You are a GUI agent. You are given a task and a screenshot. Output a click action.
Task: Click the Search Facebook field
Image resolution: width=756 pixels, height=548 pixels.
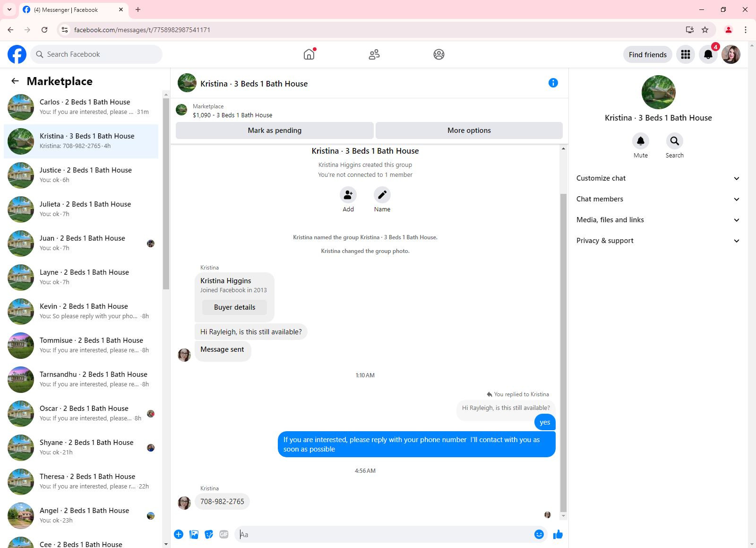coord(96,54)
